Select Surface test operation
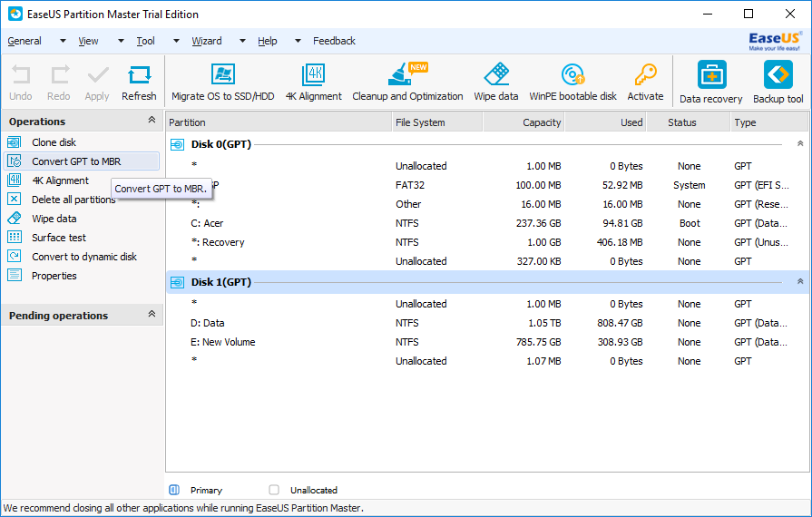This screenshot has width=812, height=517. (x=59, y=238)
